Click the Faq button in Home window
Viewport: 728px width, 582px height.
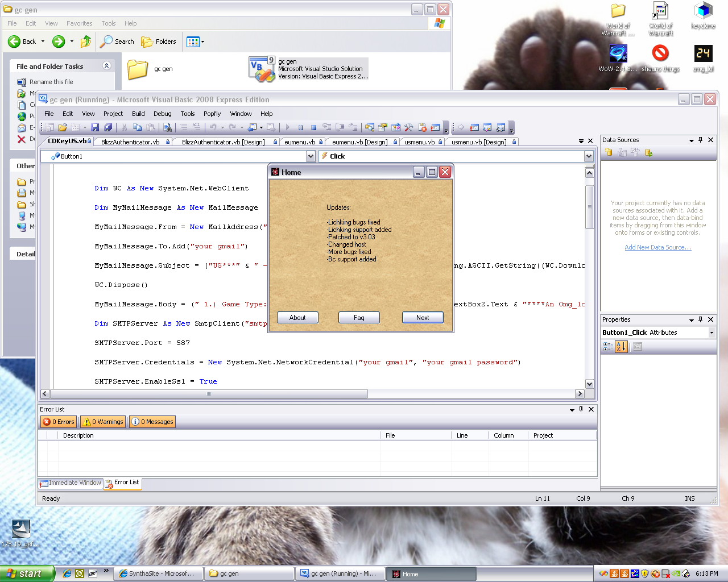pos(359,318)
